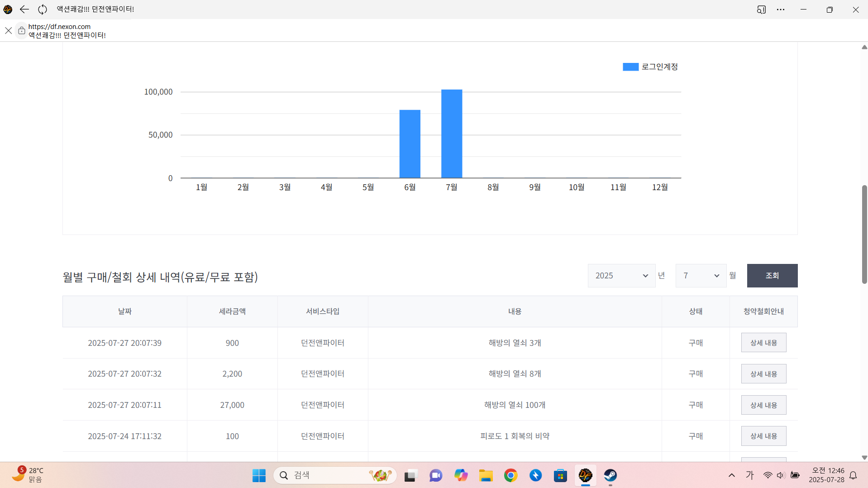This screenshot has height=488, width=868.
Task: Click the 월별 구매/철회 상세 내역 heading
Action: [160, 277]
